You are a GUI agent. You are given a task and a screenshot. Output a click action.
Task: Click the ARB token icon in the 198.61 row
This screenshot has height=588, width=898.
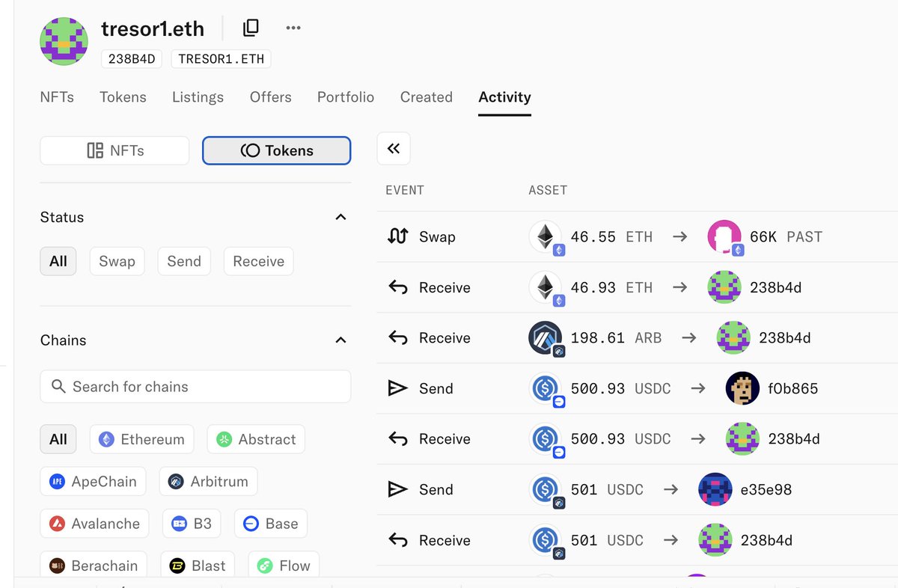click(546, 337)
